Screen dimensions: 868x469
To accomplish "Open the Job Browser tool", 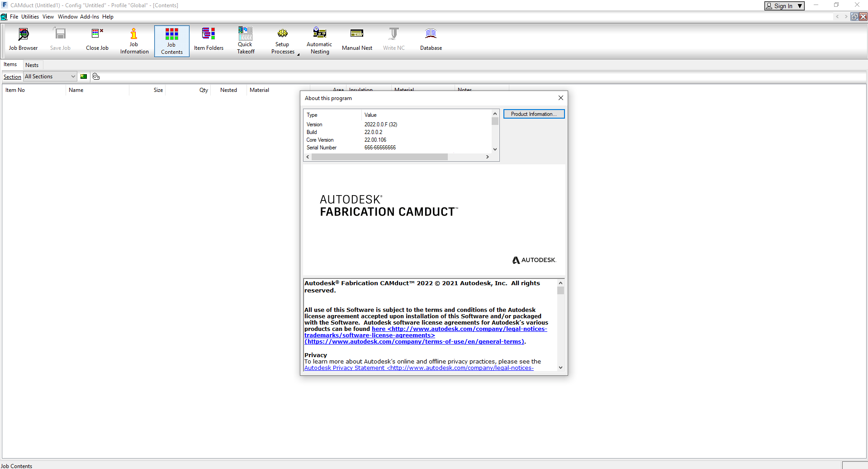I will 23,39.
